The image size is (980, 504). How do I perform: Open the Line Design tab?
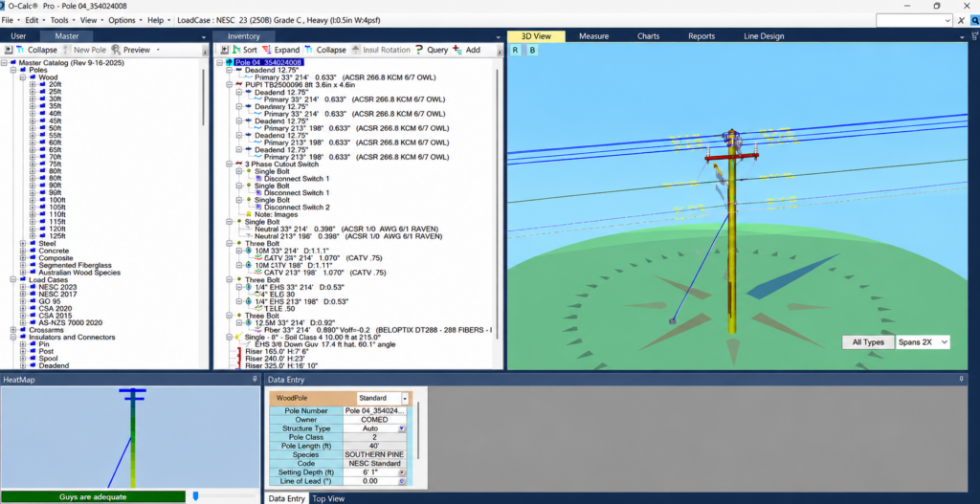click(764, 36)
